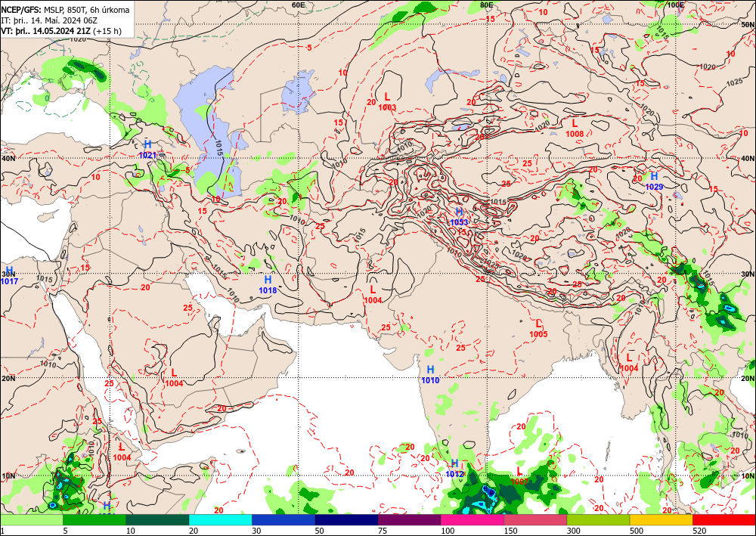Click the legend value 75
Image resolution: width=756 pixels, height=536 pixels.
click(383, 531)
